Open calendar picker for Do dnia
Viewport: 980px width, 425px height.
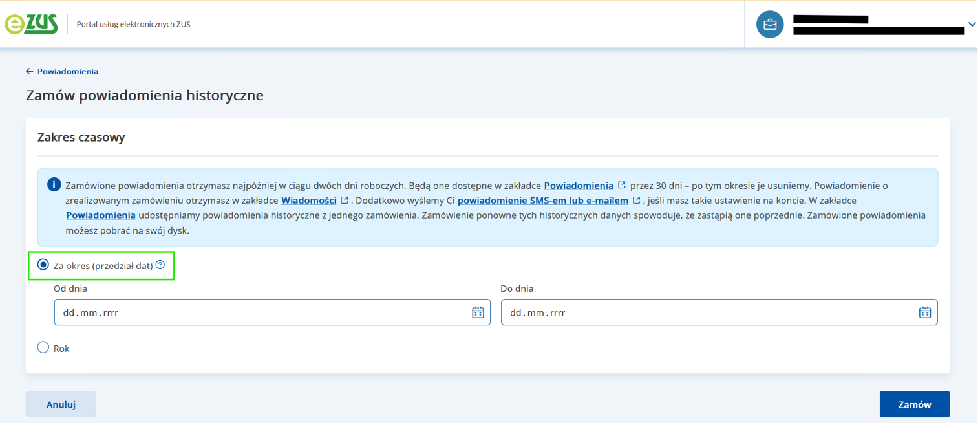924,312
